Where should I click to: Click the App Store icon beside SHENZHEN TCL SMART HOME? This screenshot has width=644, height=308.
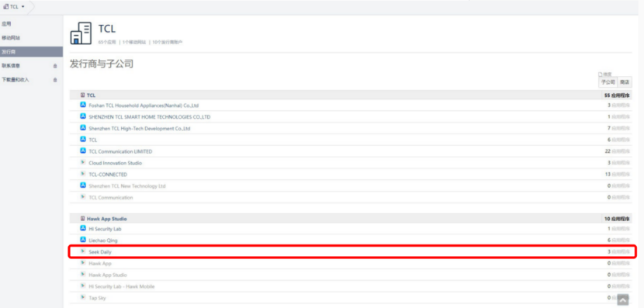click(x=83, y=116)
